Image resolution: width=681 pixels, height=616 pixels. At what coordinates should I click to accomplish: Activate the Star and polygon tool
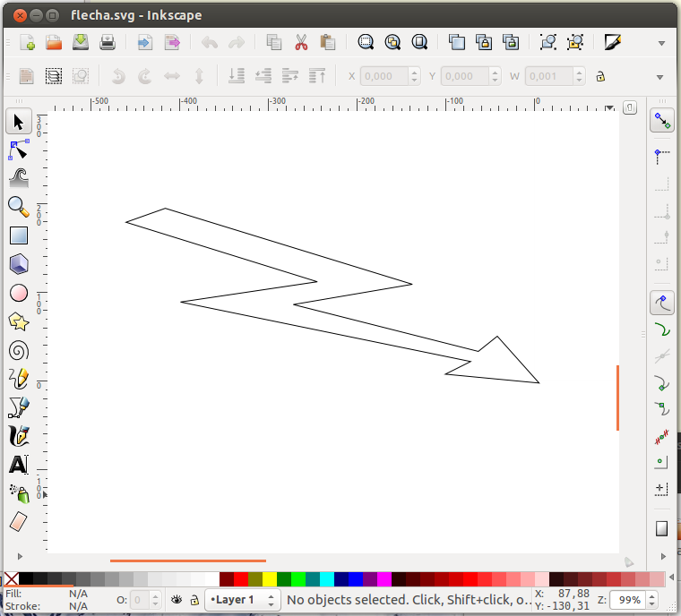[18, 321]
